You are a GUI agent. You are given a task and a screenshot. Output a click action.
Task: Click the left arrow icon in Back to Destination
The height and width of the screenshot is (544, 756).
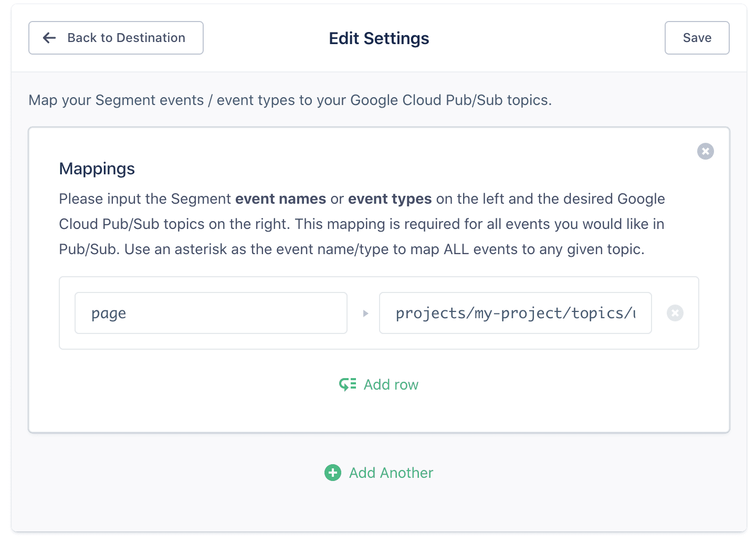tap(49, 38)
